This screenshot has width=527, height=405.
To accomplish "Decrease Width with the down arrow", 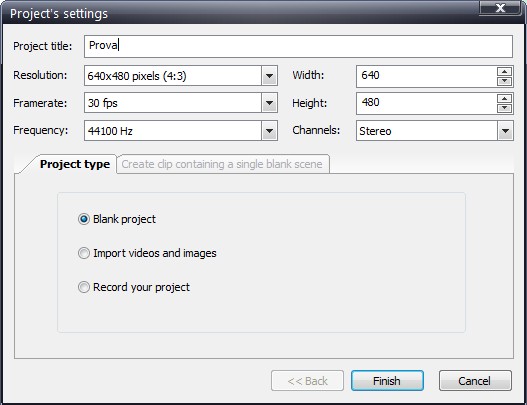I will pyautogui.click(x=504, y=81).
